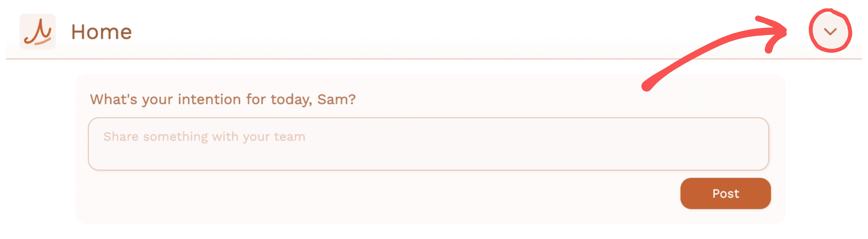Select the orange handwritten logo tile
This screenshot has height=239, width=868.
coord(37,32)
